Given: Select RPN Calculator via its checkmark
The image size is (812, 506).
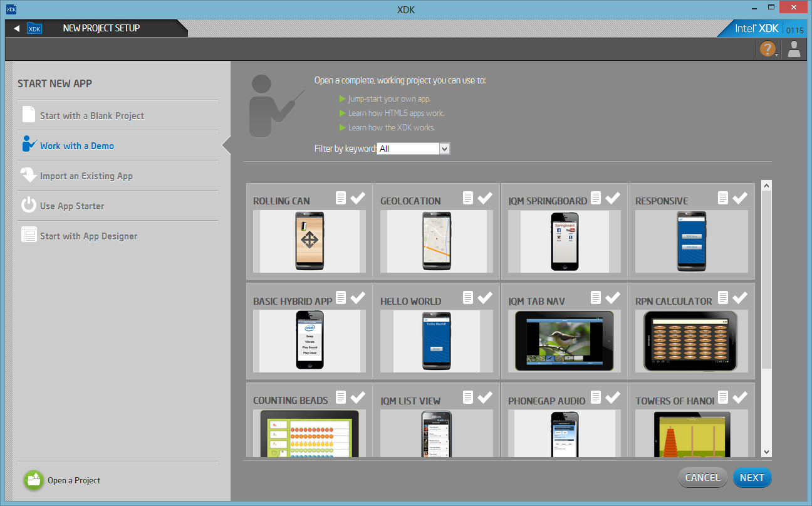Looking at the screenshot, I should 740,297.
